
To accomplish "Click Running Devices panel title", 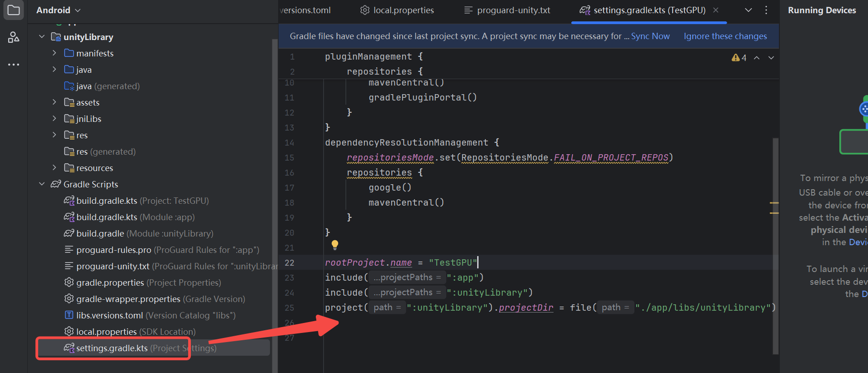I will (x=822, y=10).
